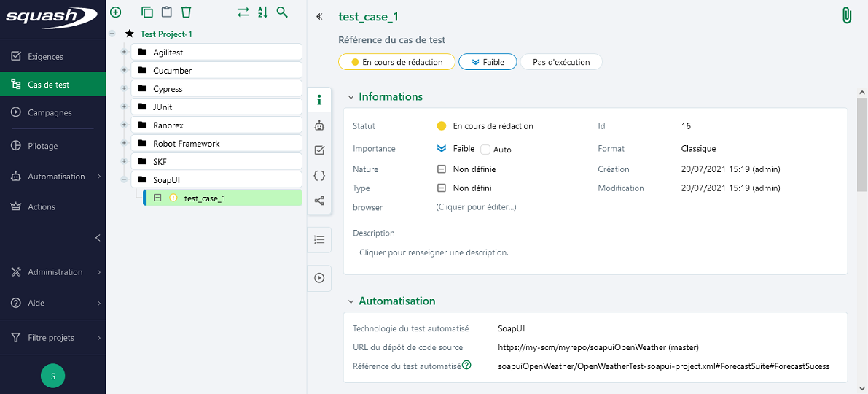Open the Nature dropdown showing Non définie
This screenshot has width=868, height=394.
[x=466, y=169]
